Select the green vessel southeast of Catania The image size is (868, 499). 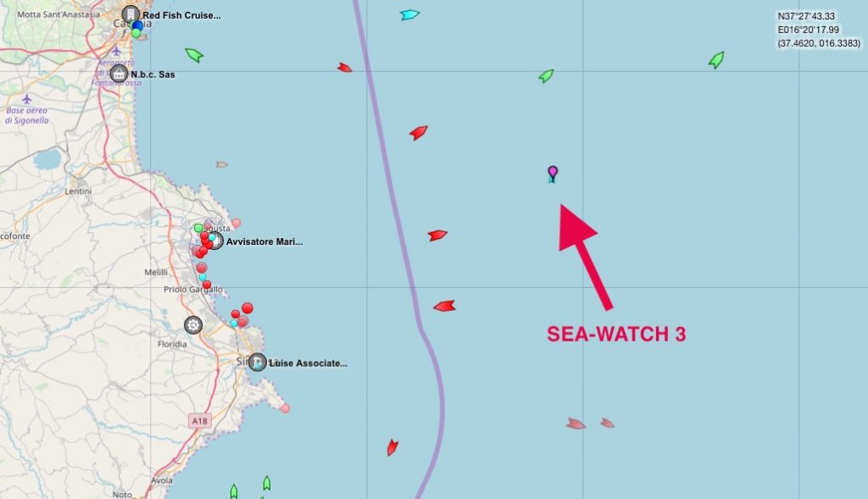(x=194, y=55)
